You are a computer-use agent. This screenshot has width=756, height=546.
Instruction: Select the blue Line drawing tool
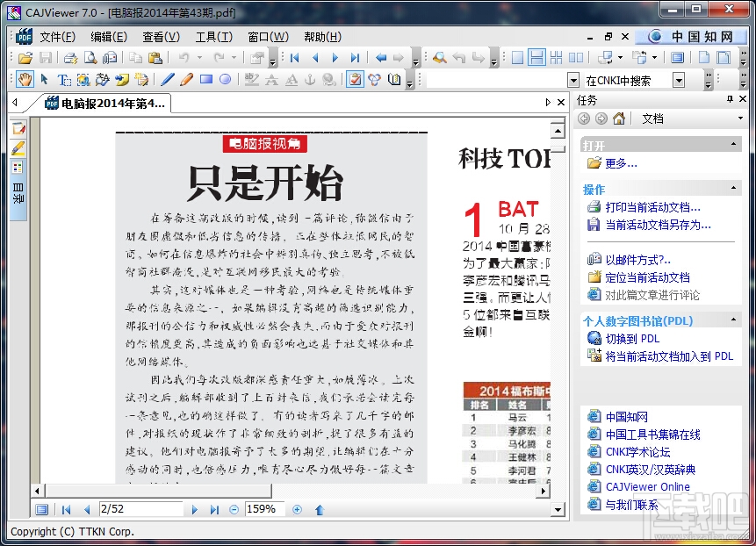click(168, 80)
